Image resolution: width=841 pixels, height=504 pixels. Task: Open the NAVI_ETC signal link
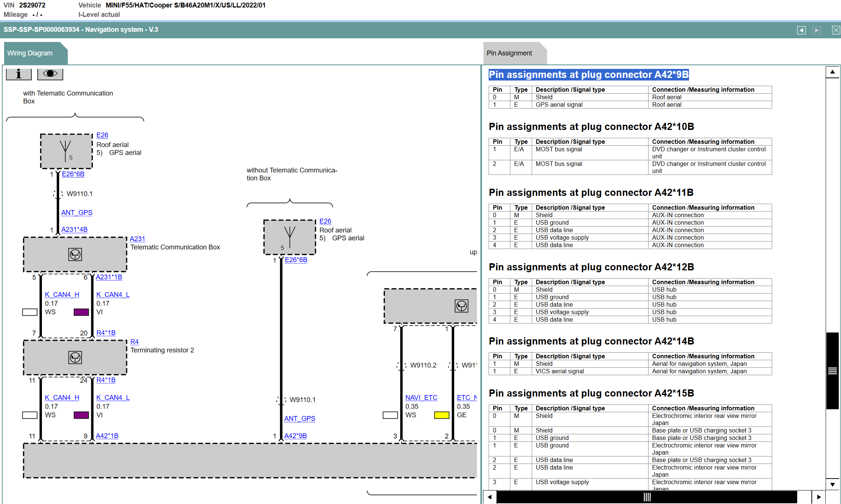421,398
